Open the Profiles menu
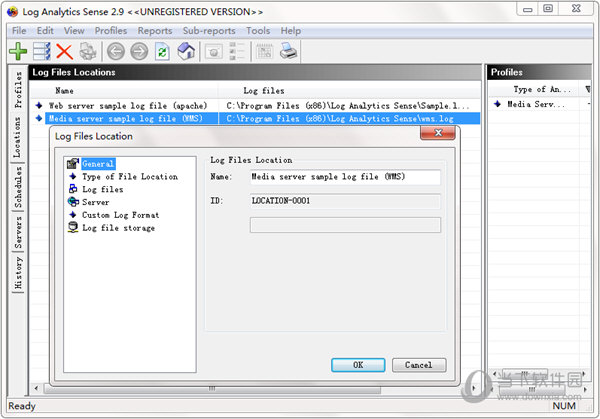The image size is (600, 419). [x=111, y=31]
